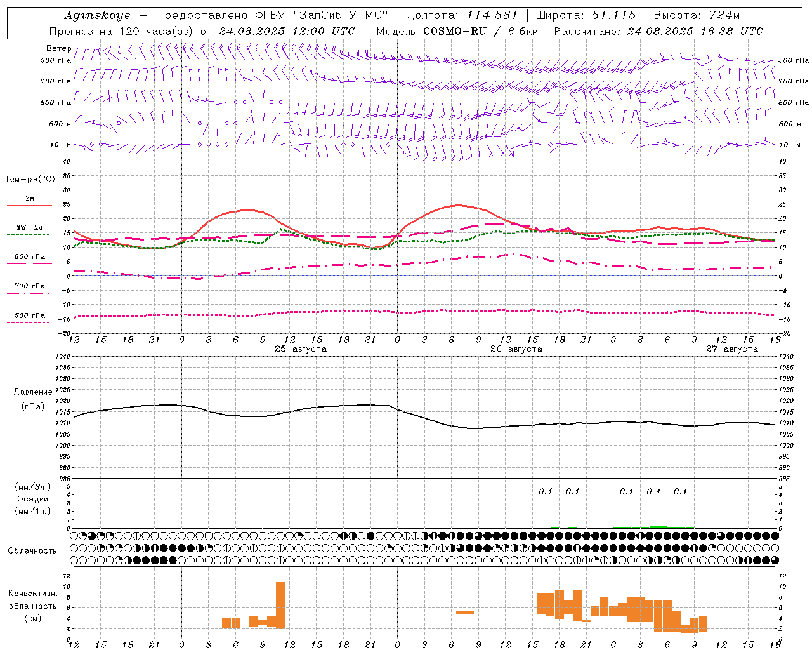Click the station name 'Aginskoye' in the header

pyautogui.click(x=98, y=15)
